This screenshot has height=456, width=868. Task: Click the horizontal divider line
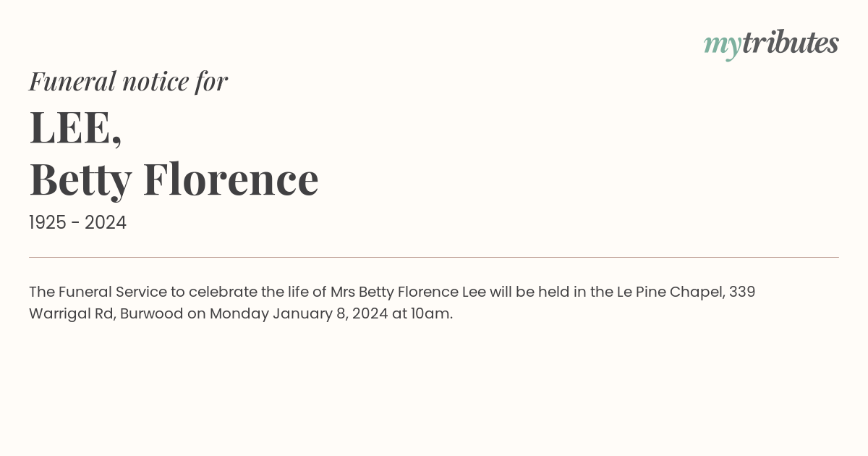pos(434,257)
